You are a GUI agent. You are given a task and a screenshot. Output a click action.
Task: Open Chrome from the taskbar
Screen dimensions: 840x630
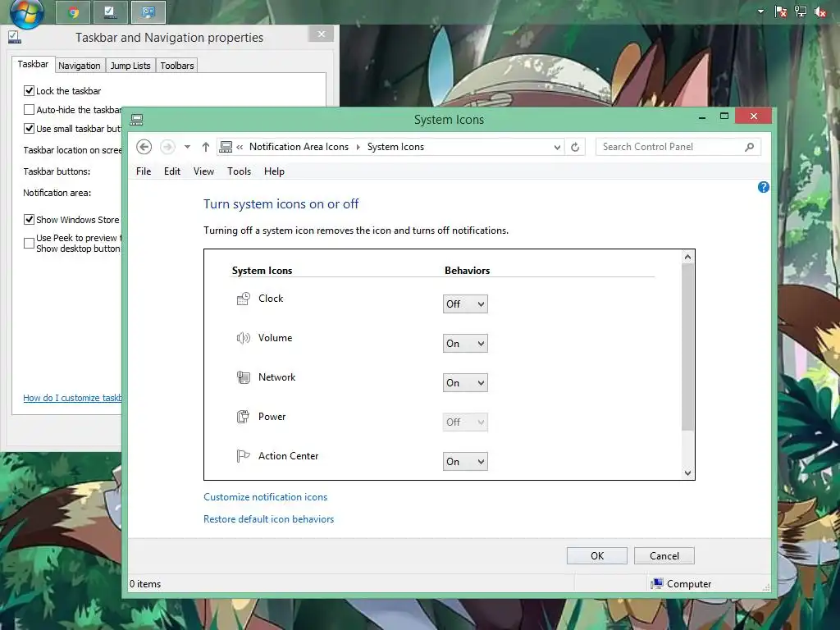pos(74,12)
